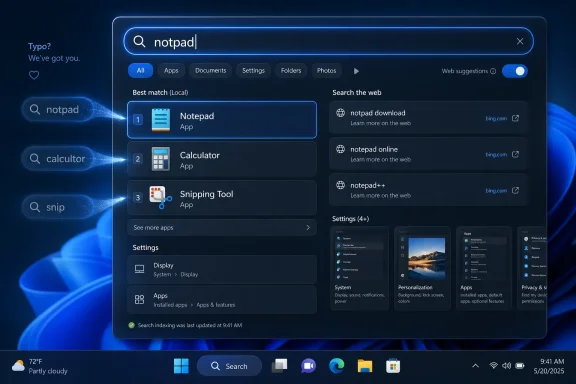Click globe icon beside notepad++
The height and width of the screenshot is (384, 576).
click(341, 185)
